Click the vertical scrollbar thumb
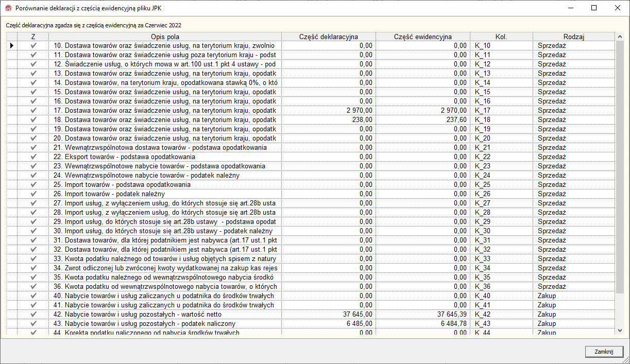Viewport: 630px width, 364px height. pos(620,167)
